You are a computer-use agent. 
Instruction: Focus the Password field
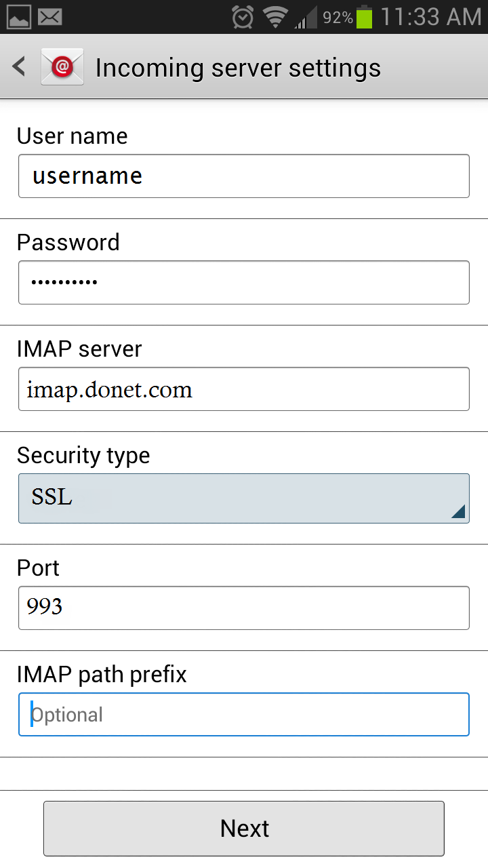tap(244, 282)
